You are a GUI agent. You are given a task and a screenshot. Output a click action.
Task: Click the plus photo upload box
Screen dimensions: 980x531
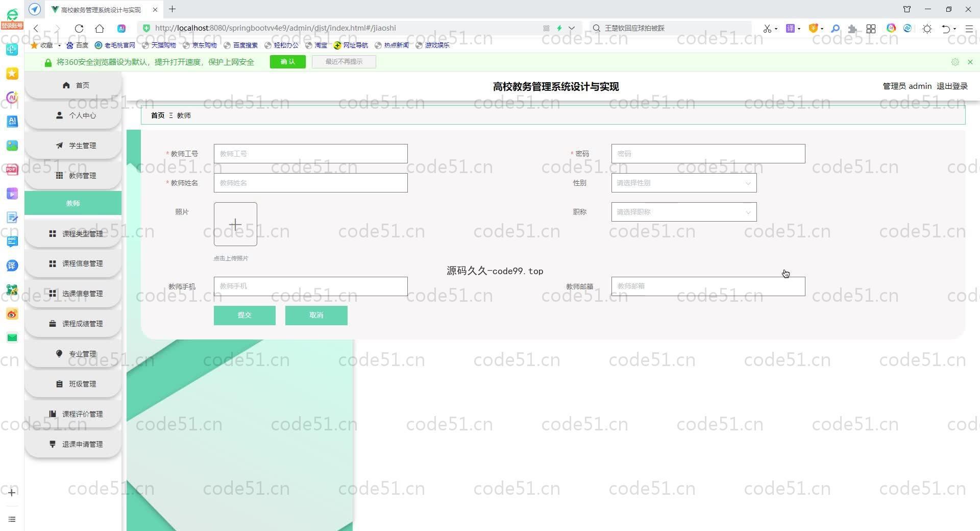(x=235, y=224)
